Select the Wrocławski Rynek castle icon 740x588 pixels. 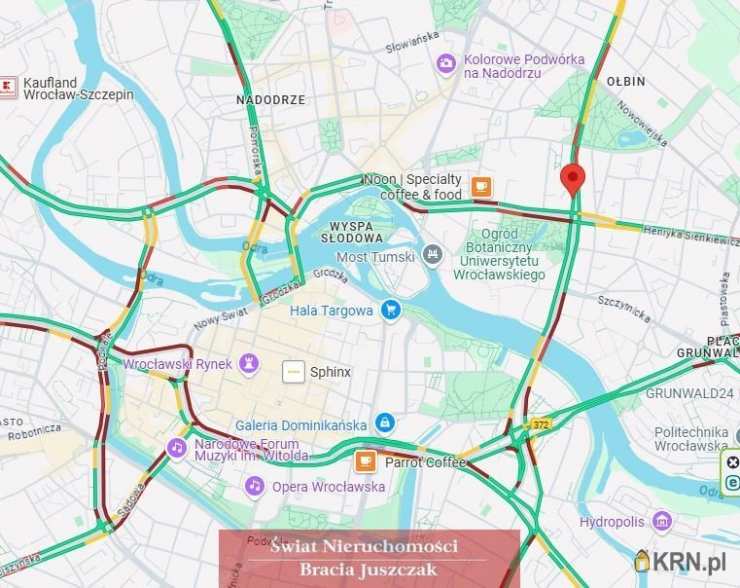point(250,364)
